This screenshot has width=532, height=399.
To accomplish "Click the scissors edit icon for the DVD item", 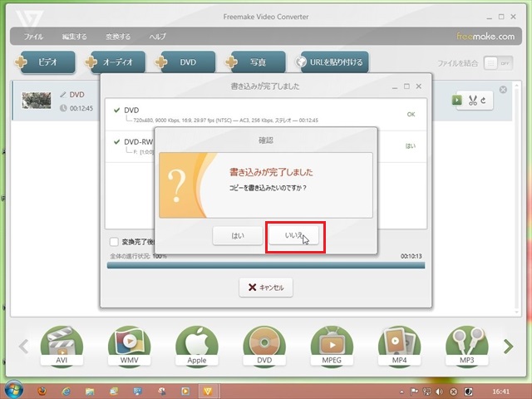I will point(475,100).
